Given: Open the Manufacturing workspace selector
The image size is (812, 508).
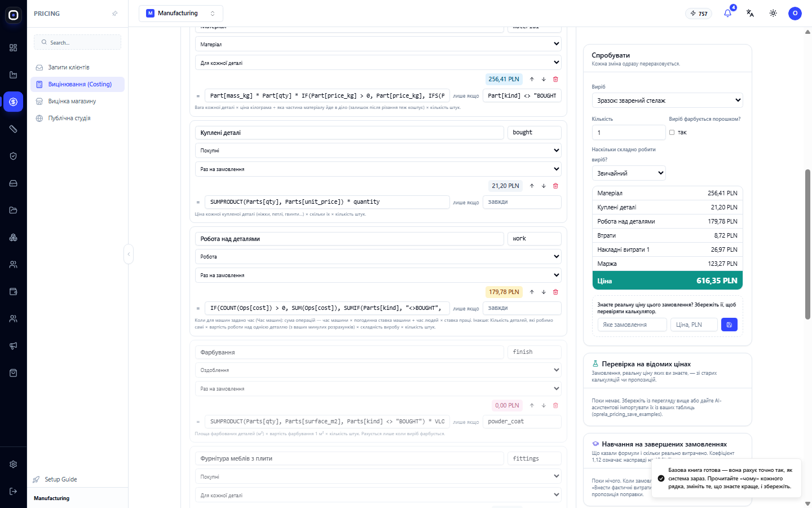Looking at the screenshot, I should [x=181, y=13].
